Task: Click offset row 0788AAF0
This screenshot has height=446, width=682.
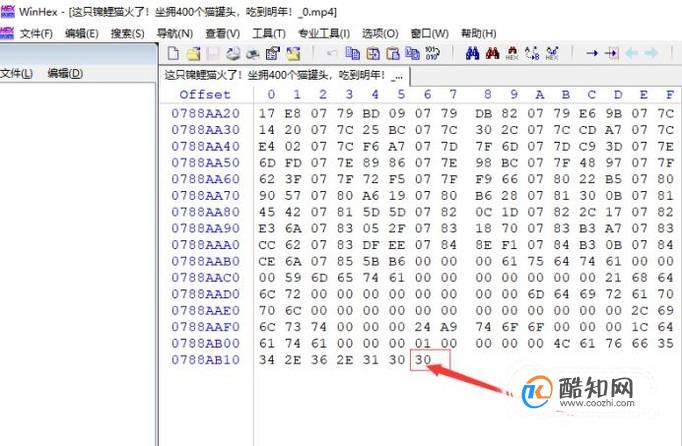Action: 205,327
